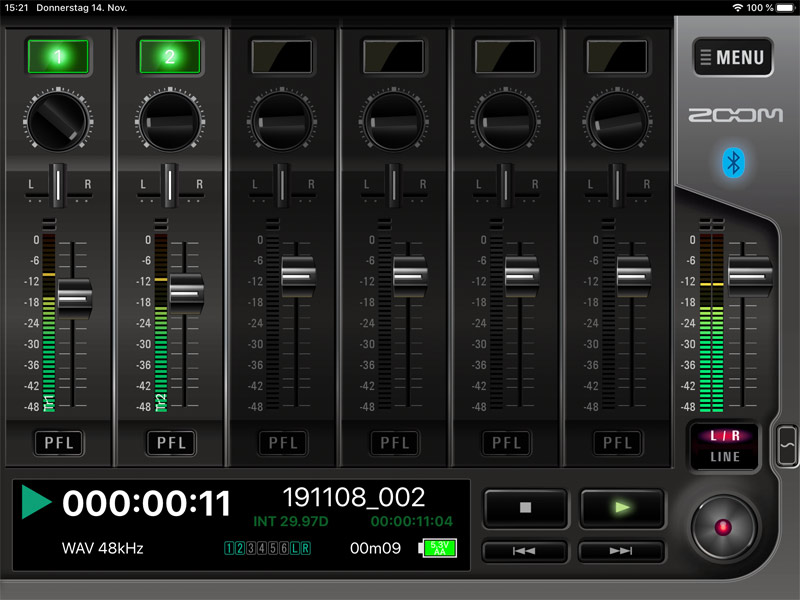This screenshot has height=600, width=800.
Task: Tap the blue Bluetooth icon
Action: pos(733,163)
